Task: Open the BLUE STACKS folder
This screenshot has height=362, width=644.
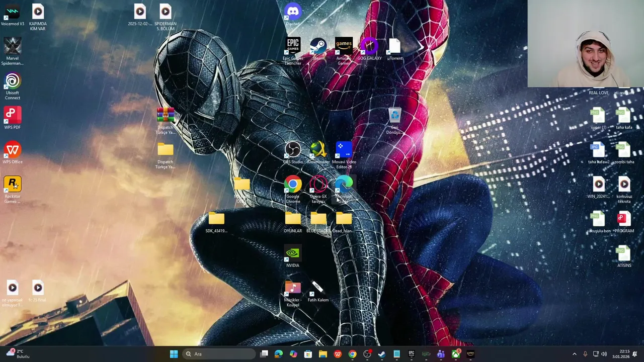Action: pyautogui.click(x=318, y=222)
